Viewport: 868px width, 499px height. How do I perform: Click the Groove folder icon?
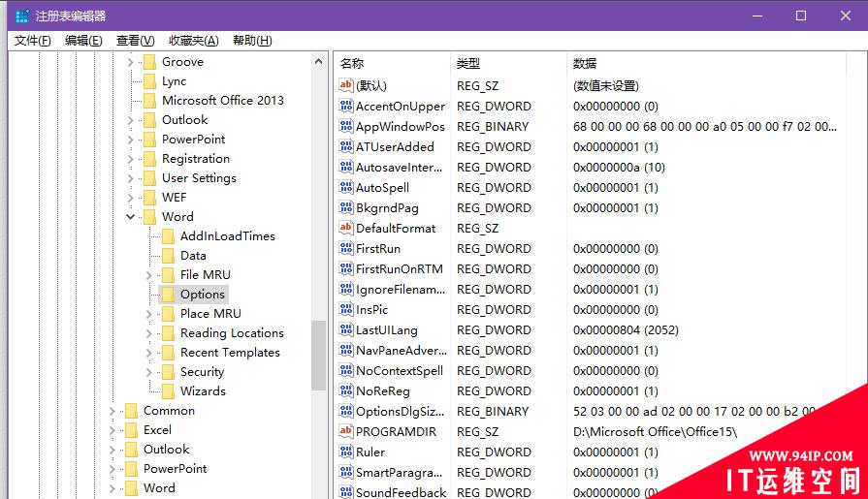click(x=149, y=62)
